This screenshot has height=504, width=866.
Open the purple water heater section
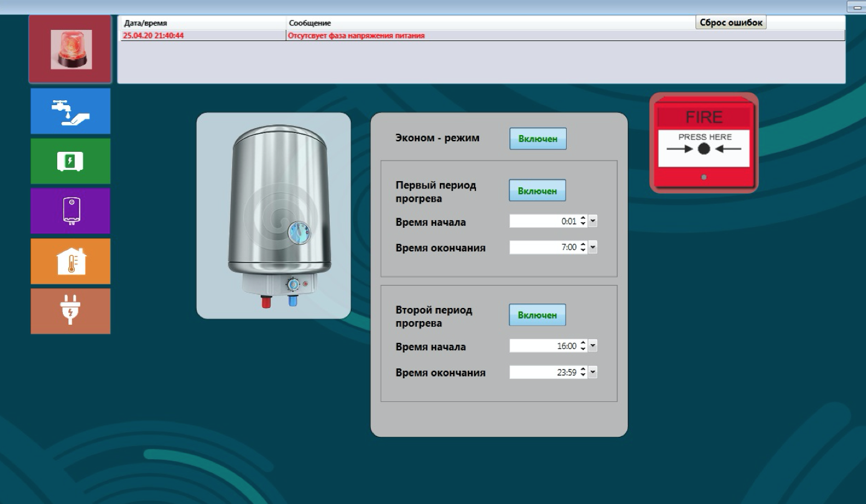[x=70, y=211]
